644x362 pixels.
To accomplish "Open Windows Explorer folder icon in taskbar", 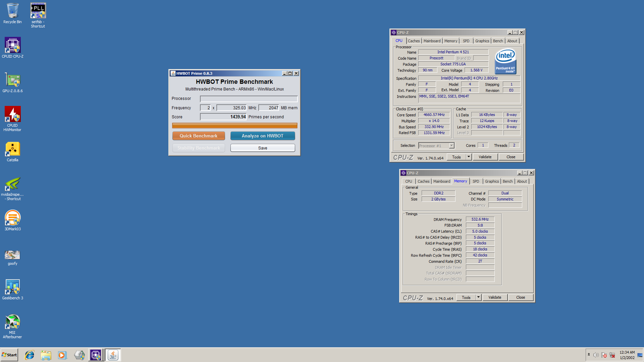I will 46,355.
